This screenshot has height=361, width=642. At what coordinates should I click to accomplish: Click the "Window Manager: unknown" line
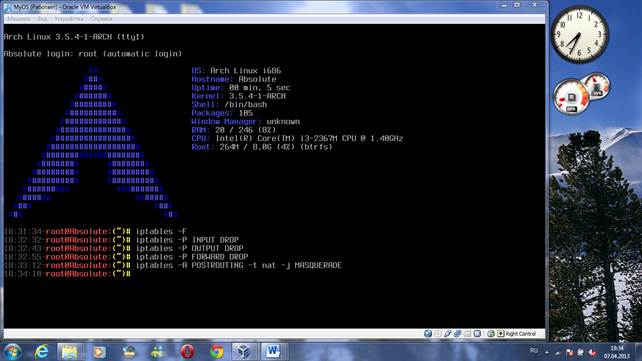[x=246, y=122]
